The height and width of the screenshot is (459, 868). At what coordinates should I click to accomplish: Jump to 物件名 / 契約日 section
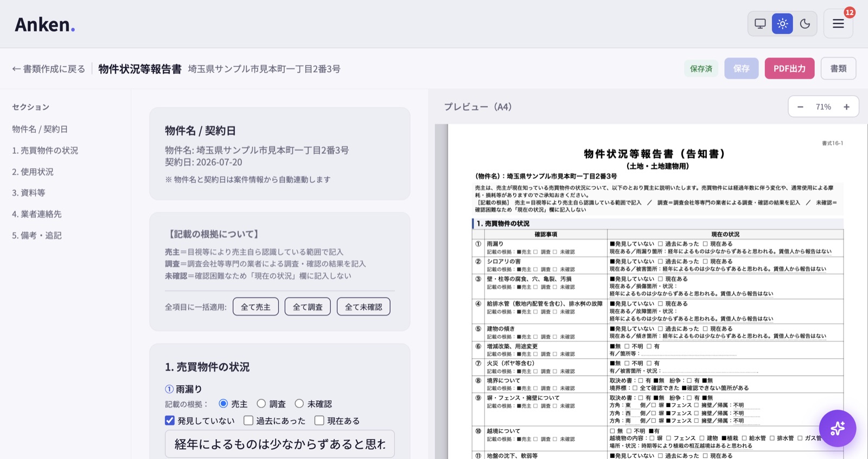(x=40, y=129)
